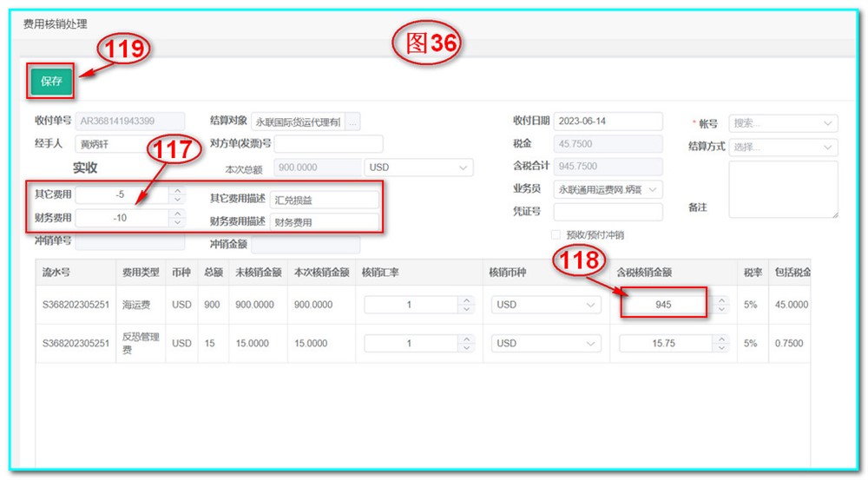Open 核销币种 dropdown in the 海运费 row
The image size is (868, 480).
(546, 305)
